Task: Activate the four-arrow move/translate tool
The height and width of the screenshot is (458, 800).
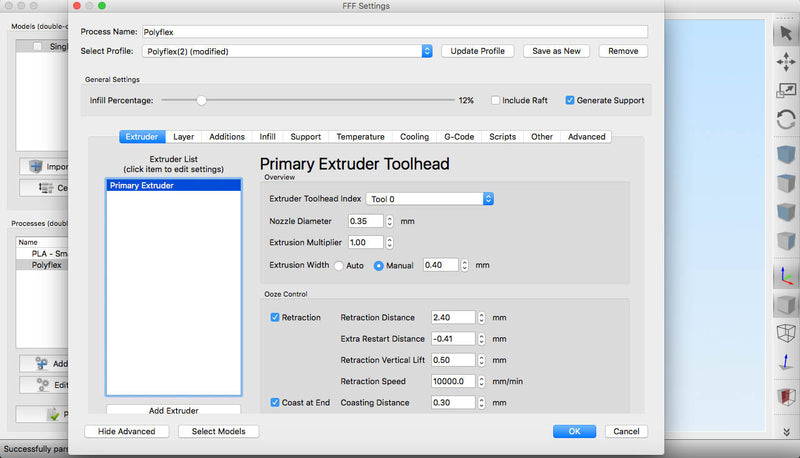Action: pyautogui.click(x=785, y=62)
